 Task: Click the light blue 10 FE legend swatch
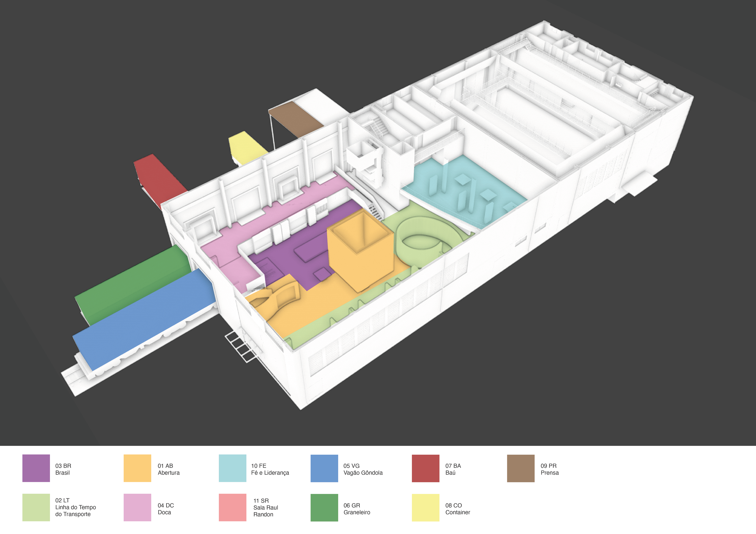233,468
